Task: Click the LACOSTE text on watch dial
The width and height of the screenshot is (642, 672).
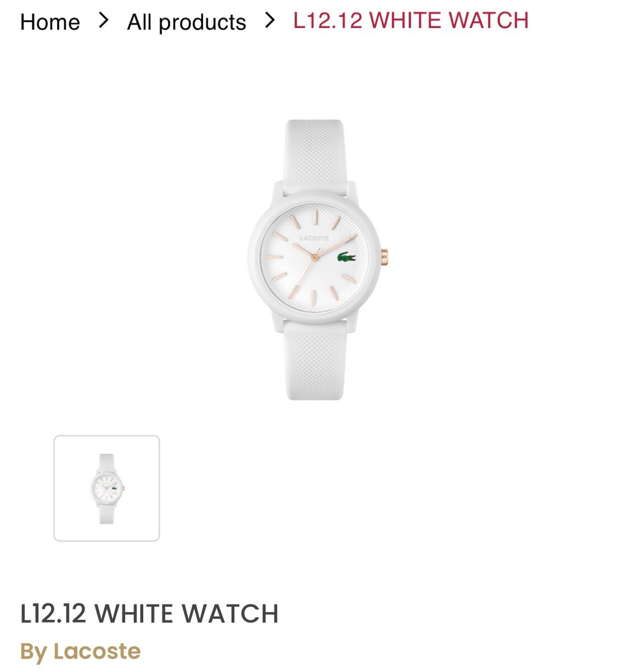Action: pyautogui.click(x=314, y=239)
